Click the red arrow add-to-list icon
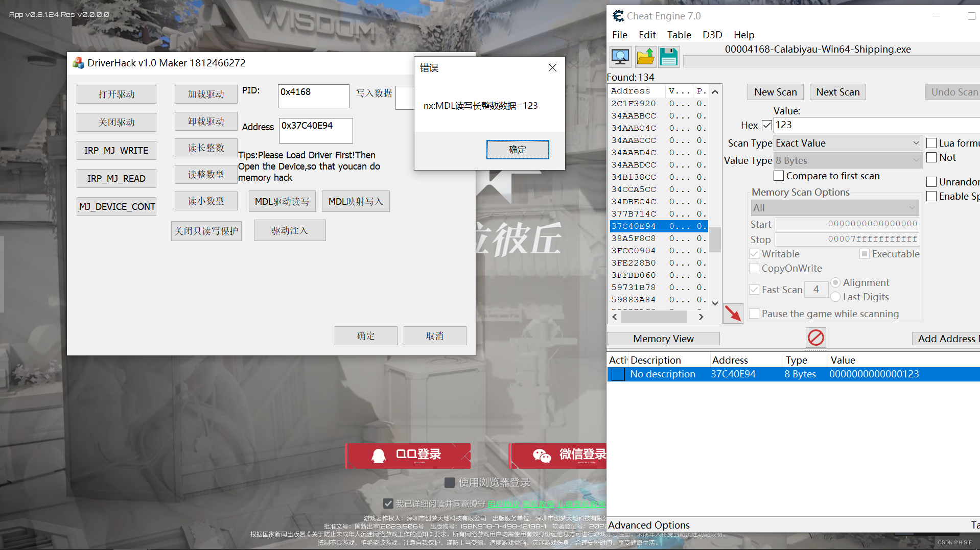The width and height of the screenshot is (980, 550). tap(733, 313)
